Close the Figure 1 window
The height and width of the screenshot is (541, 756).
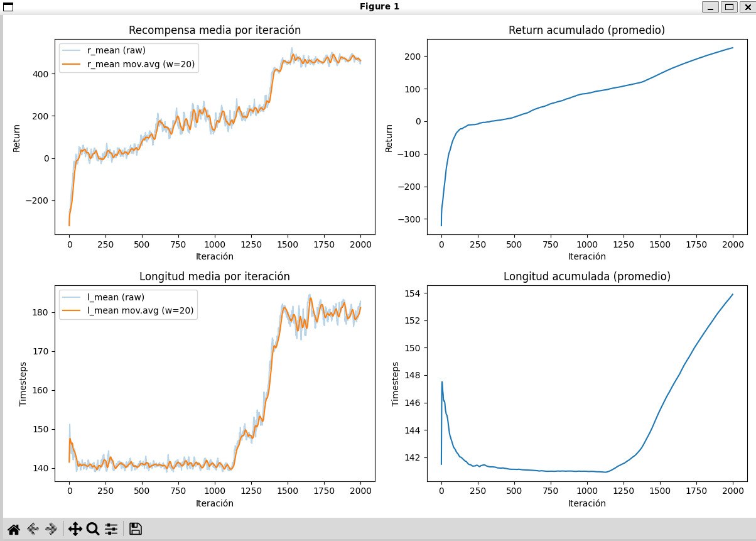click(x=747, y=7)
